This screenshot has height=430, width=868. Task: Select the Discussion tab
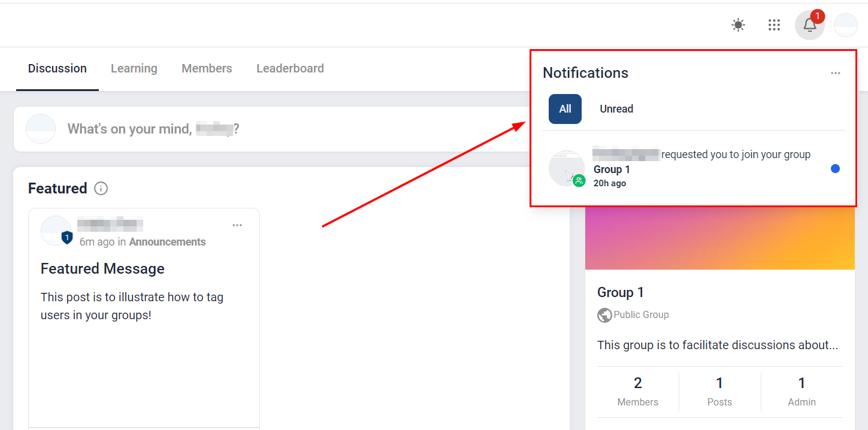click(x=58, y=68)
